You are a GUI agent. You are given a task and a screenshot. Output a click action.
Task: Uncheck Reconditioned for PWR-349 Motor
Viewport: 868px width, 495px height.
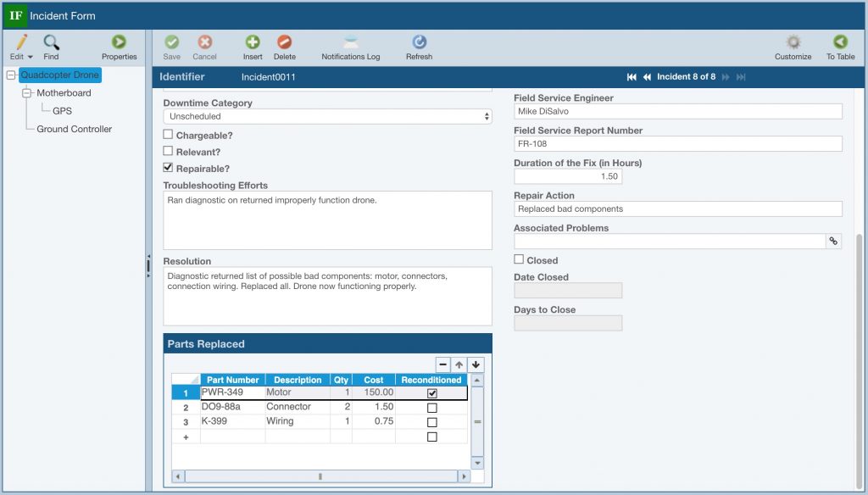click(x=432, y=393)
